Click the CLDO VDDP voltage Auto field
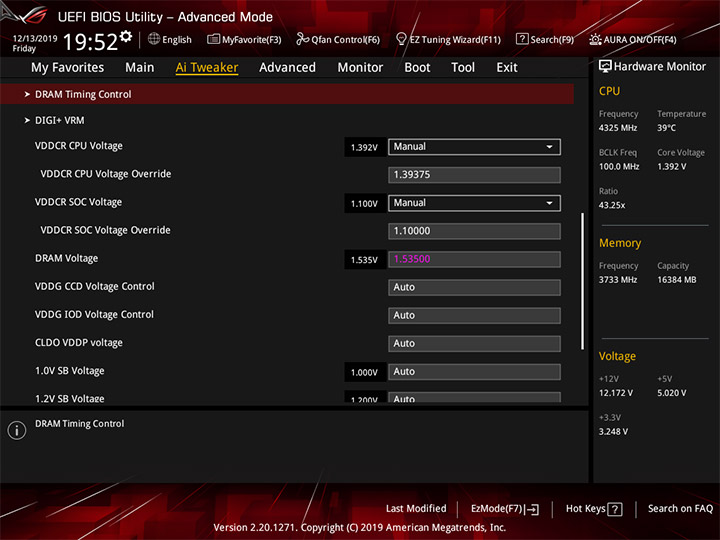 coord(474,343)
